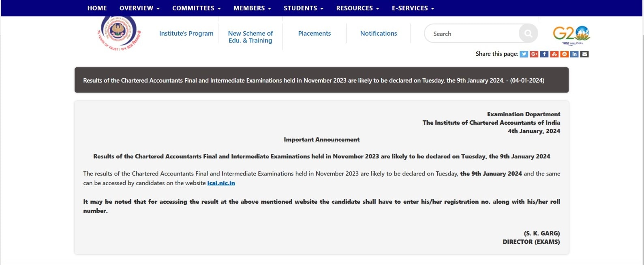Click the Notifications link
644x265 pixels.
point(378,34)
